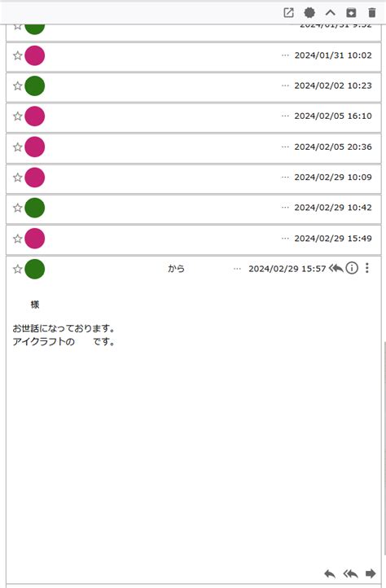Star the 2024/02/05 16:10 message

pos(18,116)
